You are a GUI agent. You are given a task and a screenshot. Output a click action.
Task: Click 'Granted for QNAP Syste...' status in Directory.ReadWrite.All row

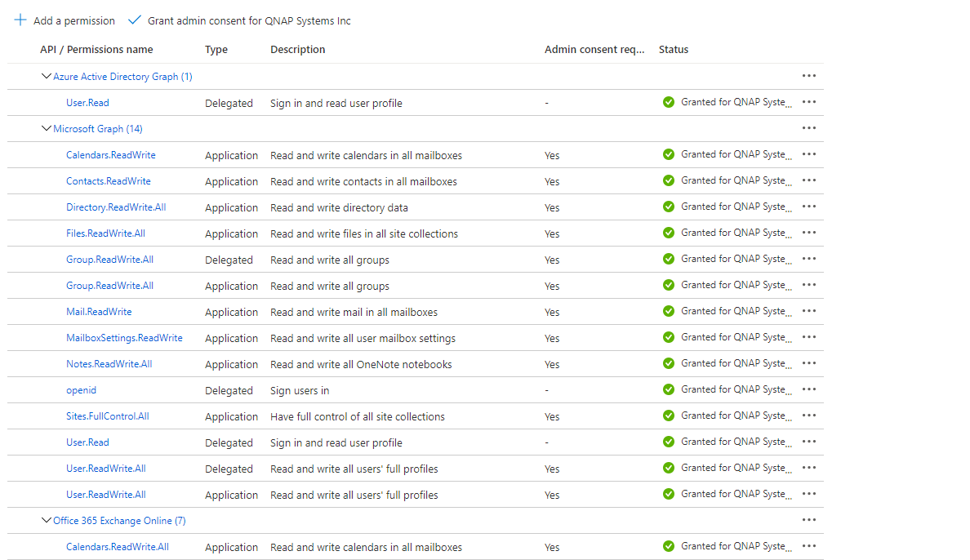coord(736,207)
